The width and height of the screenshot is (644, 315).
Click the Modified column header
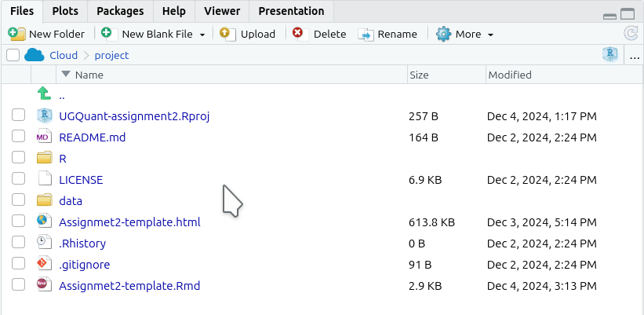click(510, 75)
